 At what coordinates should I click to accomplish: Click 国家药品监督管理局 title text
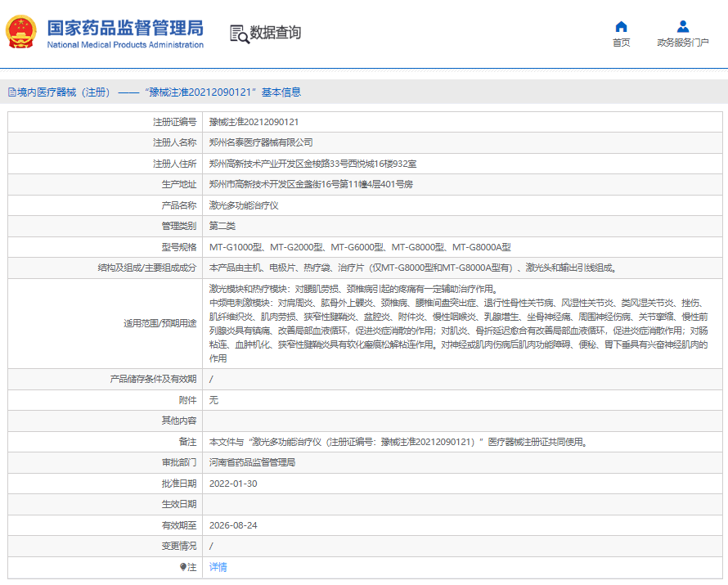tap(125, 29)
